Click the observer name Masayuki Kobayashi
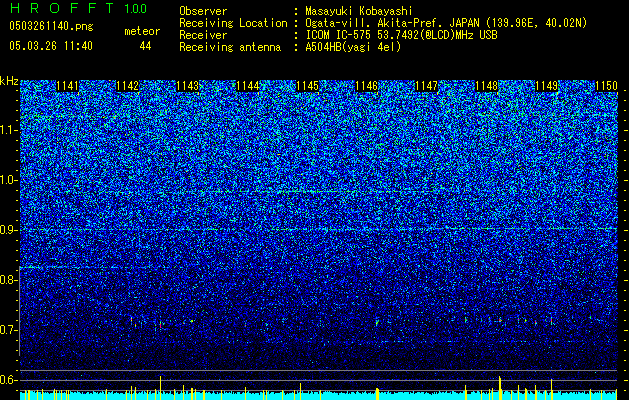This screenshot has height=400, width=629. 359,11
